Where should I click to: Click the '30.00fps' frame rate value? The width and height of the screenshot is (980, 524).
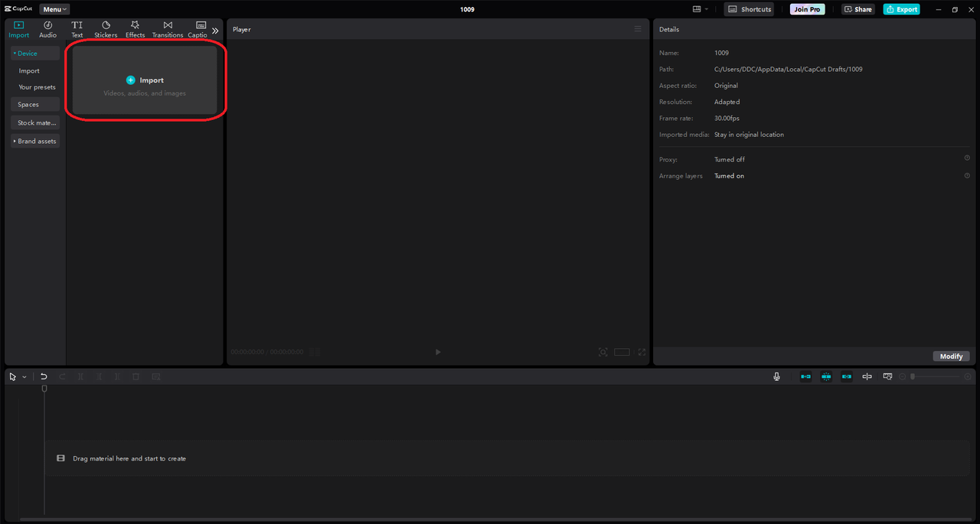click(727, 119)
